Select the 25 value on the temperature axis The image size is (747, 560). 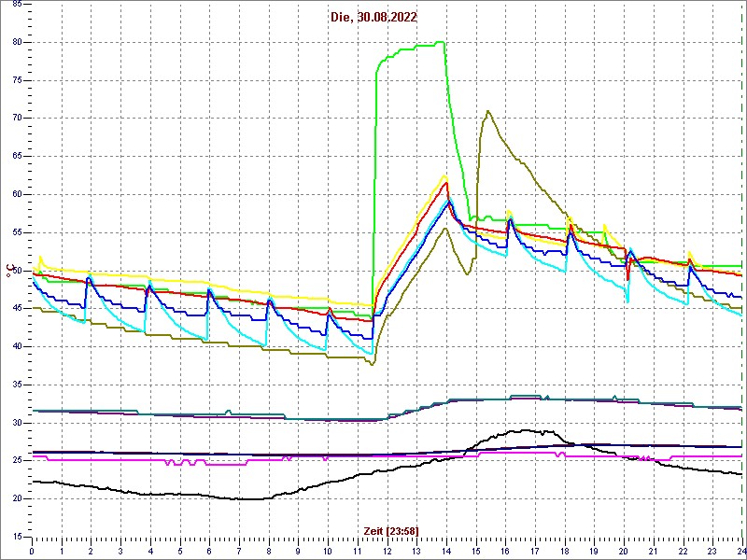click(x=16, y=461)
